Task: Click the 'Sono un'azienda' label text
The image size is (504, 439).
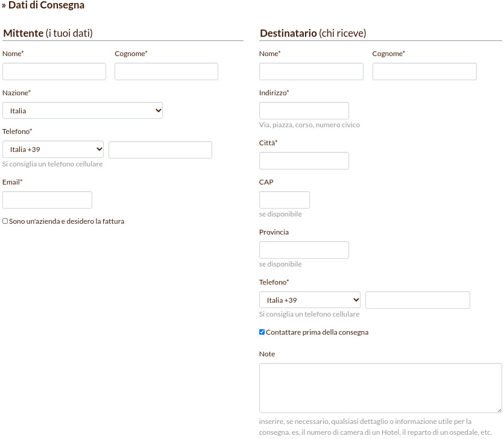Action: click(66, 221)
